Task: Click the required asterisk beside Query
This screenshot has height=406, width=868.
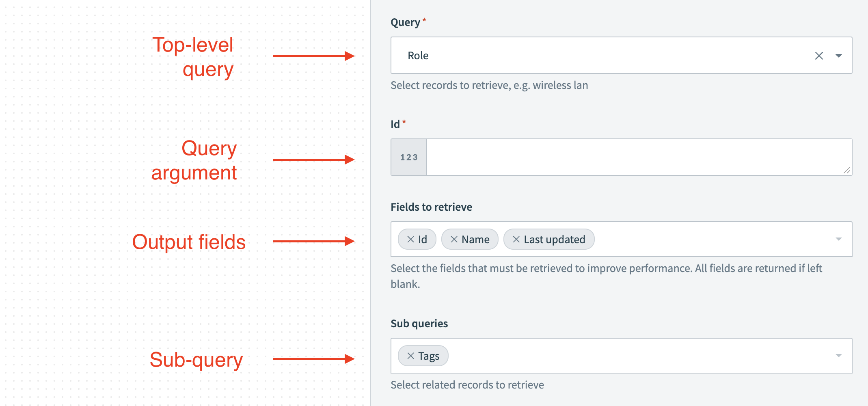Action: click(x=424, y=19)
